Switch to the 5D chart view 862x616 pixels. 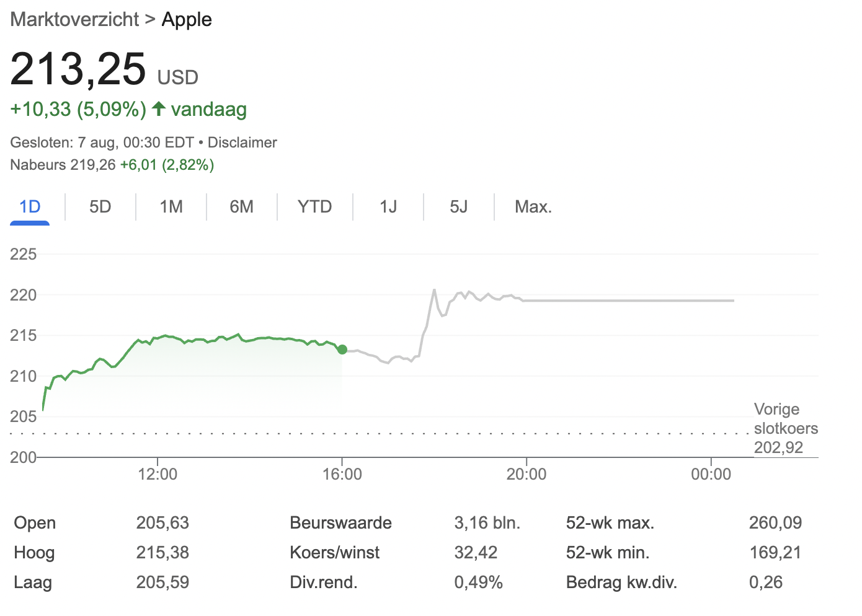click(100, 206)
